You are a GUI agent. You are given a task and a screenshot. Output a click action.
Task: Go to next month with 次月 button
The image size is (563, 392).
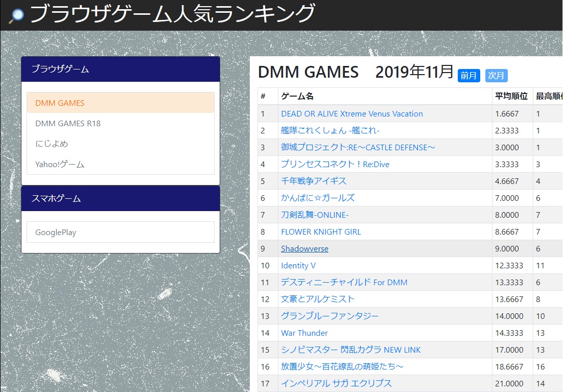click(496, 76)
